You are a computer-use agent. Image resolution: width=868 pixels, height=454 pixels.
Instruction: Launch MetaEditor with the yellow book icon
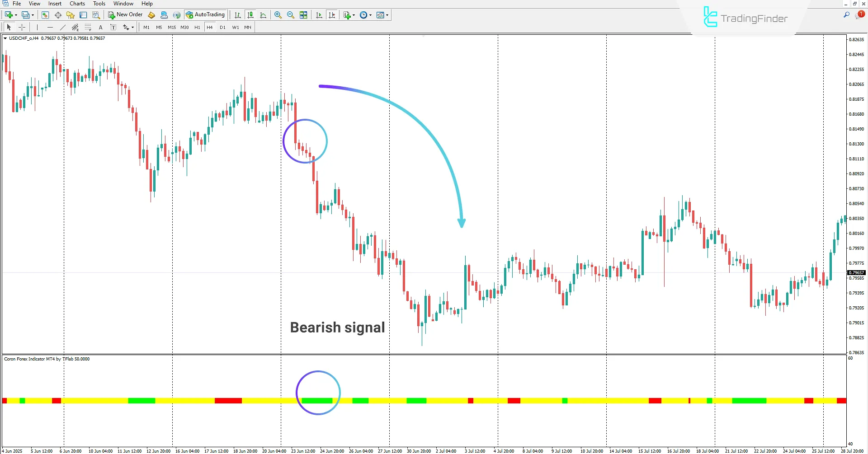tap(151, 15)
